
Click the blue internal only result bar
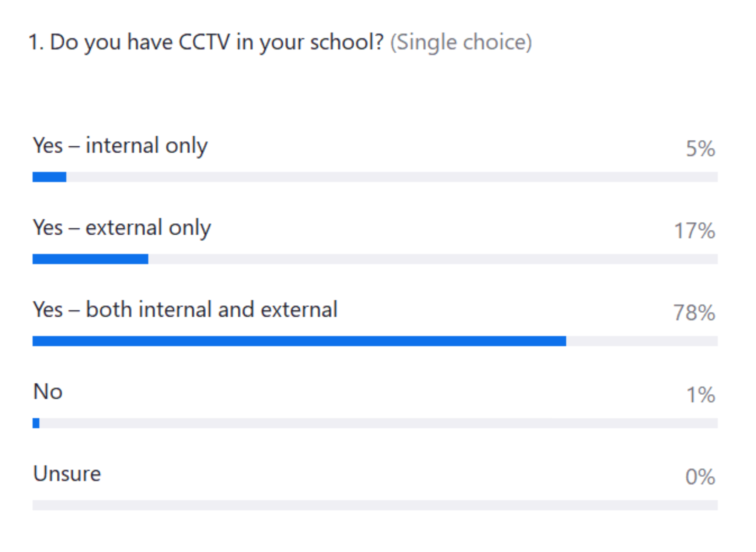point(49,177)
